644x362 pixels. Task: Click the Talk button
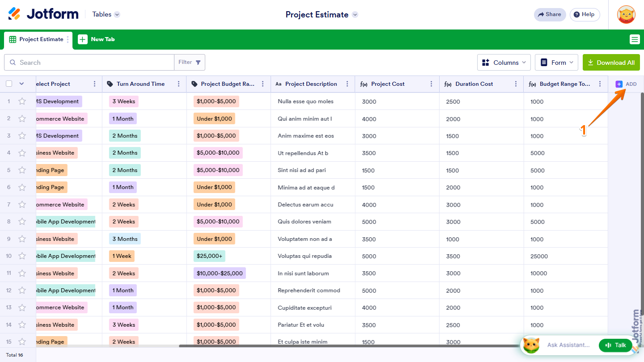615,345
